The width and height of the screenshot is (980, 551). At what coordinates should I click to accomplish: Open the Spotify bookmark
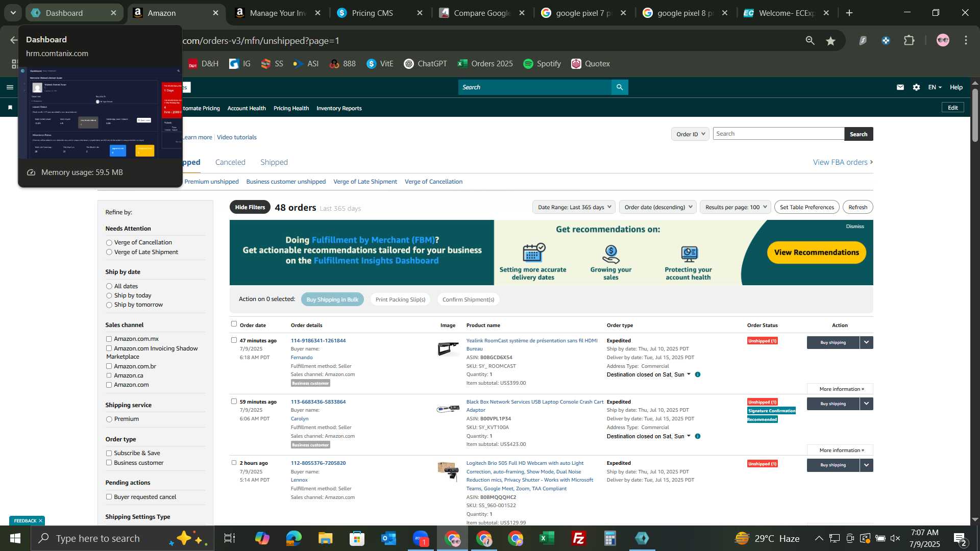[542, 64]
